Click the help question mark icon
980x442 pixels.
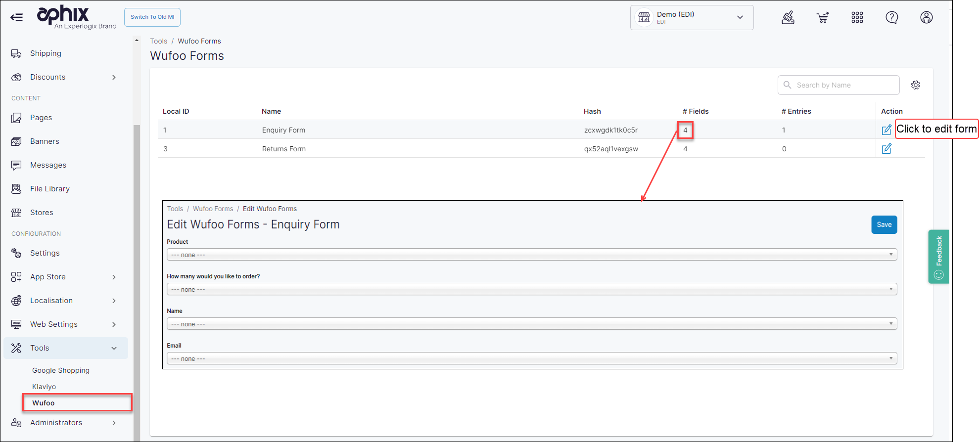click(891, 18)
